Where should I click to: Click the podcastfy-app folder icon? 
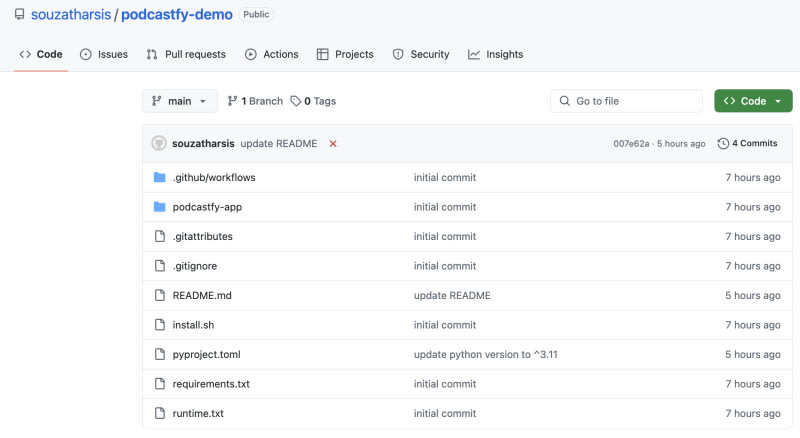pos(159,207)
